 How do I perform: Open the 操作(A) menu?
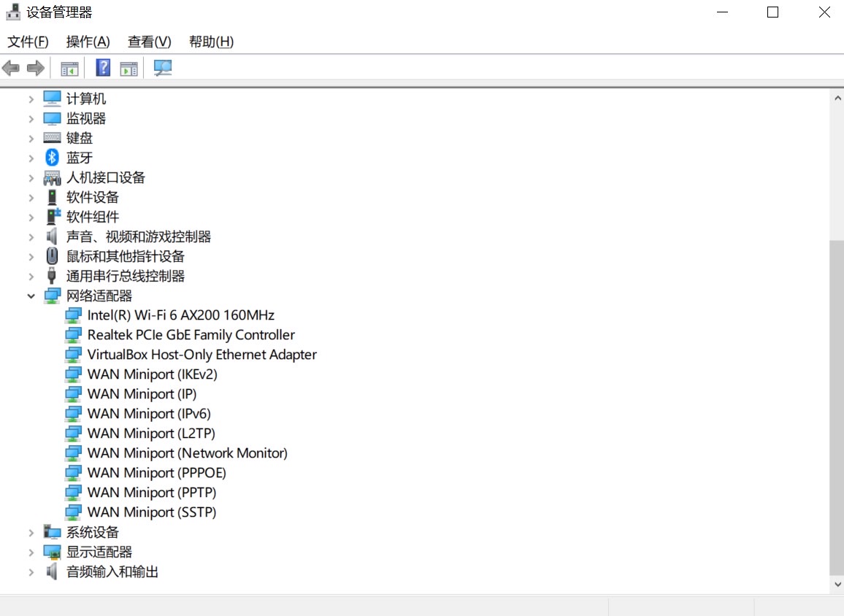coord(88,42)
